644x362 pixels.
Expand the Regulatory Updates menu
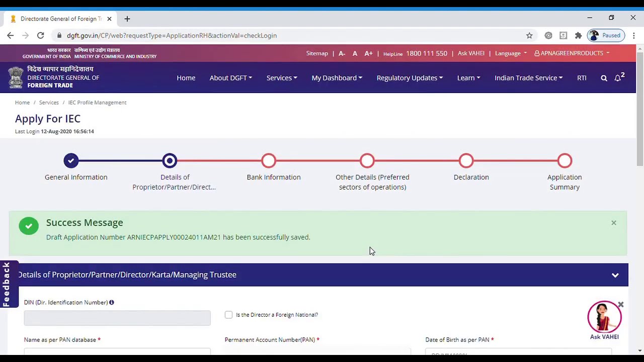tap(410, 77)
